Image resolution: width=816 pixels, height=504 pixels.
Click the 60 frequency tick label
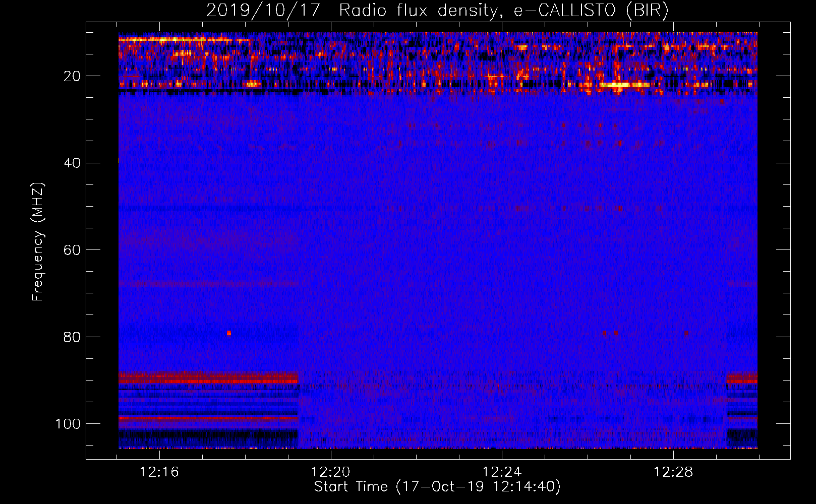pos(73,250)
